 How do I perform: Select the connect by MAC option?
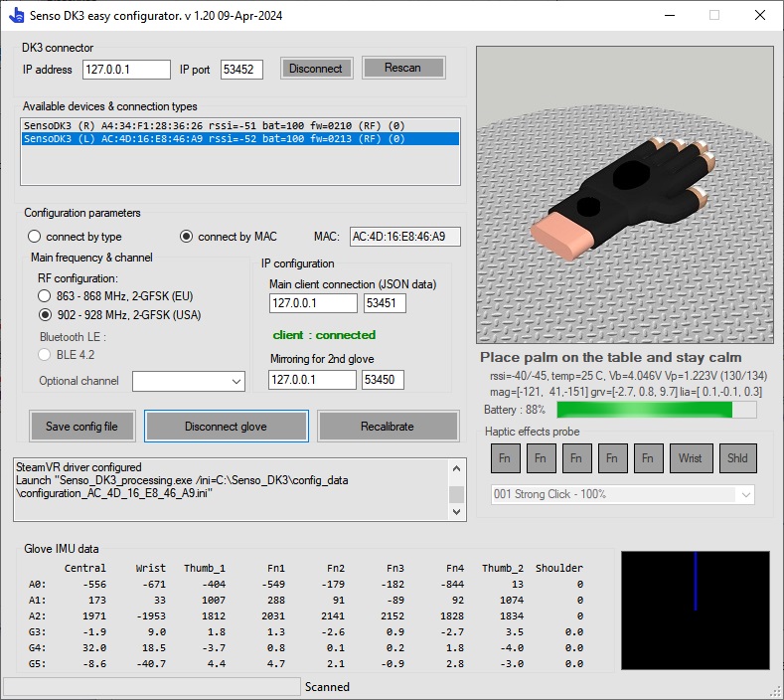point(186,237)
